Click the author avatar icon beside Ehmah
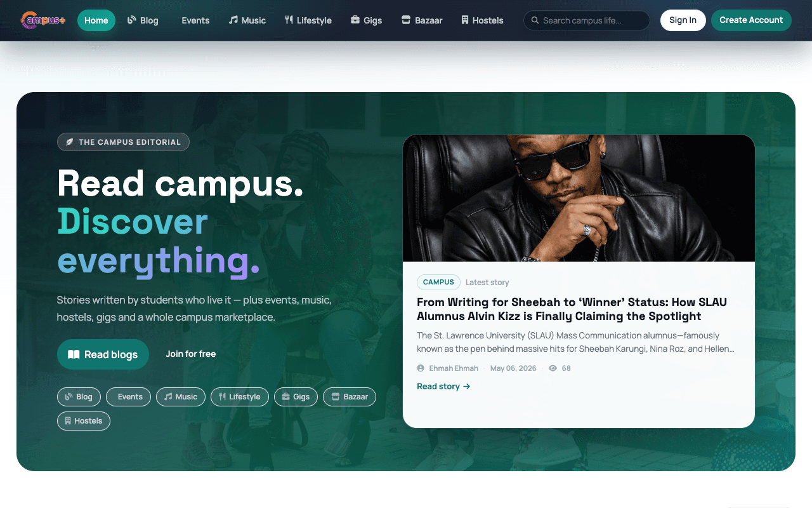 [421, 368]
